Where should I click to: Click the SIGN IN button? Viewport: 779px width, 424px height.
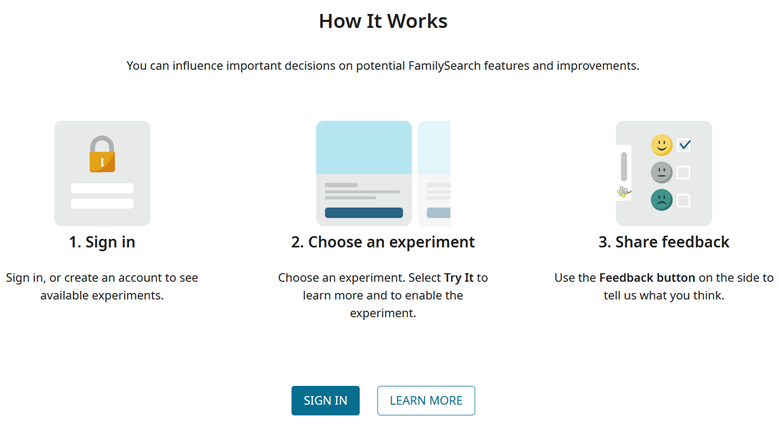325,401
